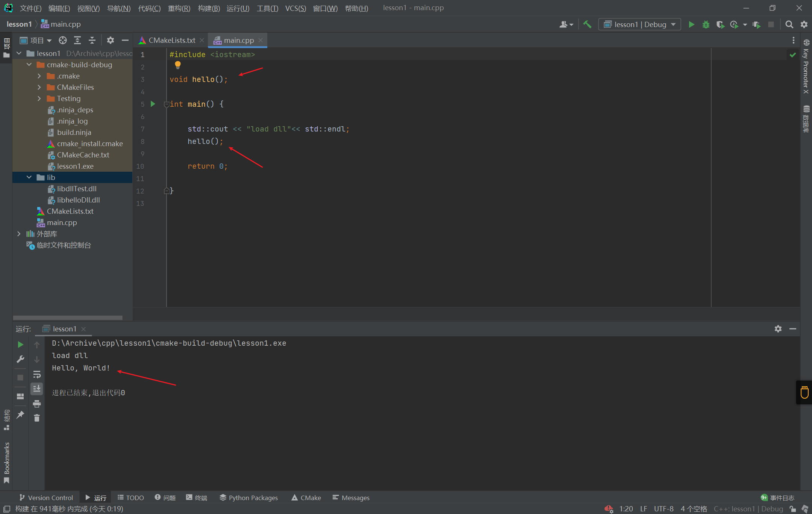Image resolution: width=812 pixels, height=514 pixels.
Task: Open IDE settings gear in top toolbar
Action: point(804,24)
